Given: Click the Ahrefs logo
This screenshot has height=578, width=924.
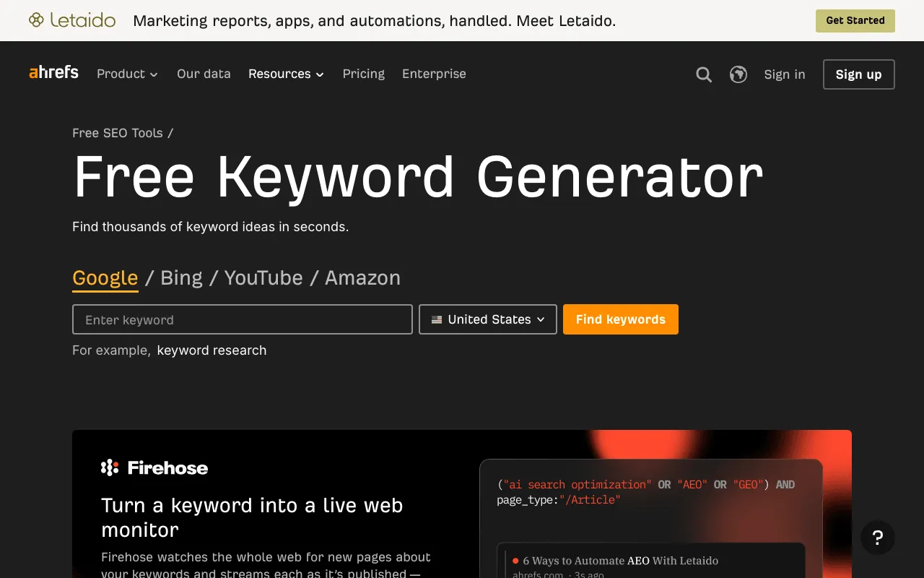Looking at the screenshot, I should click(53, 72).
